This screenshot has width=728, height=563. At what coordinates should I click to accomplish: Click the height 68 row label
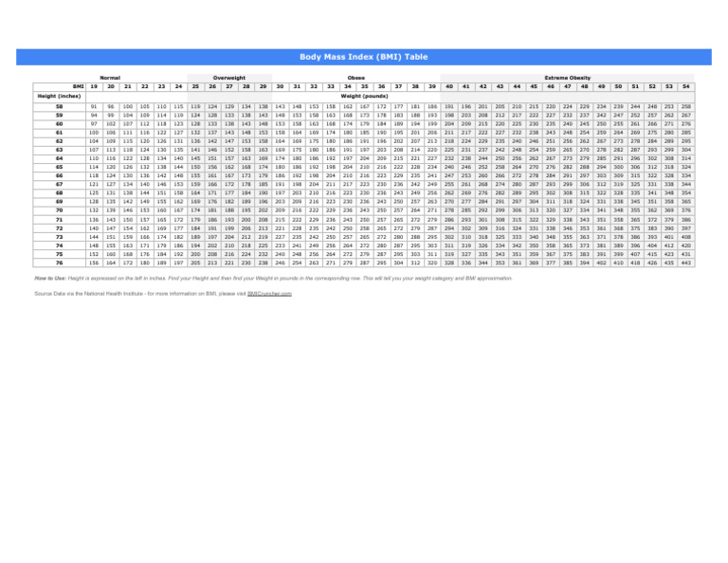pos(60,193)
